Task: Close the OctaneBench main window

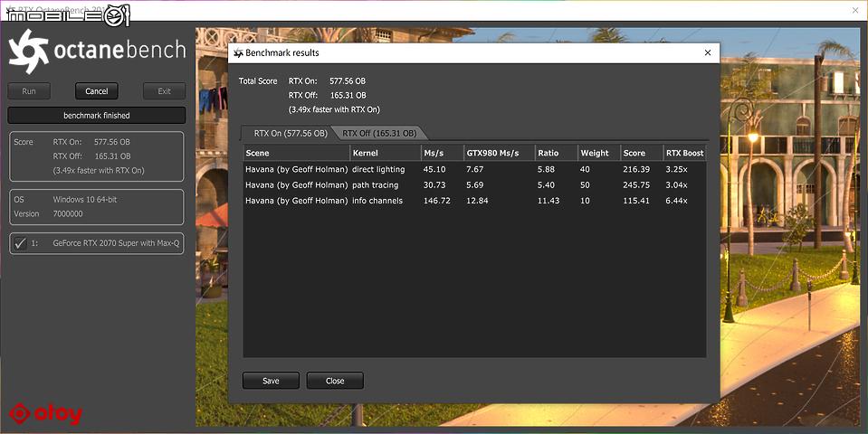Action: tap(854, 10)
